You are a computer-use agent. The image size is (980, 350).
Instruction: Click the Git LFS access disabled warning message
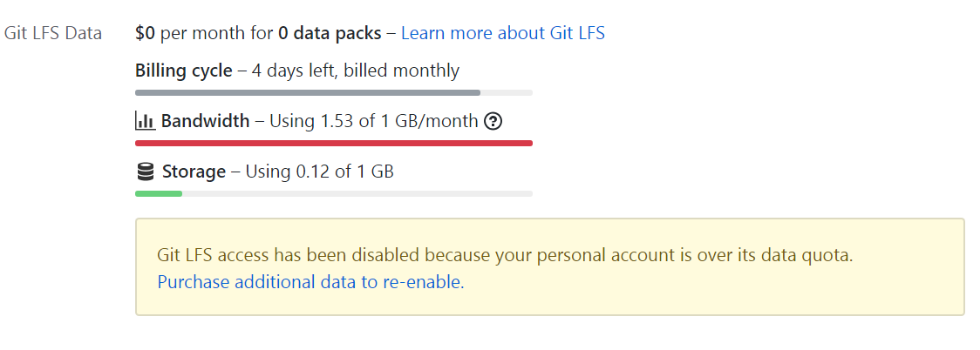[x=504, y=256]
